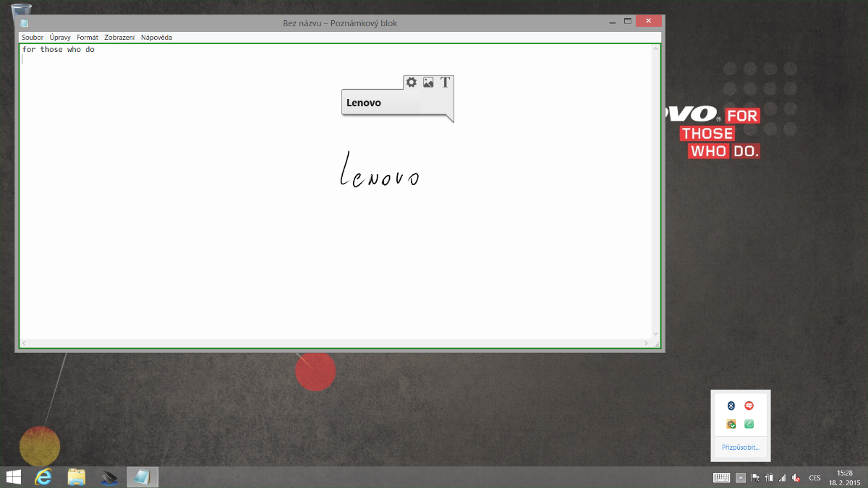Screen dimensions: 868x488
Task: Click the red chat bubble tray icon
Action: click(749, 406)
